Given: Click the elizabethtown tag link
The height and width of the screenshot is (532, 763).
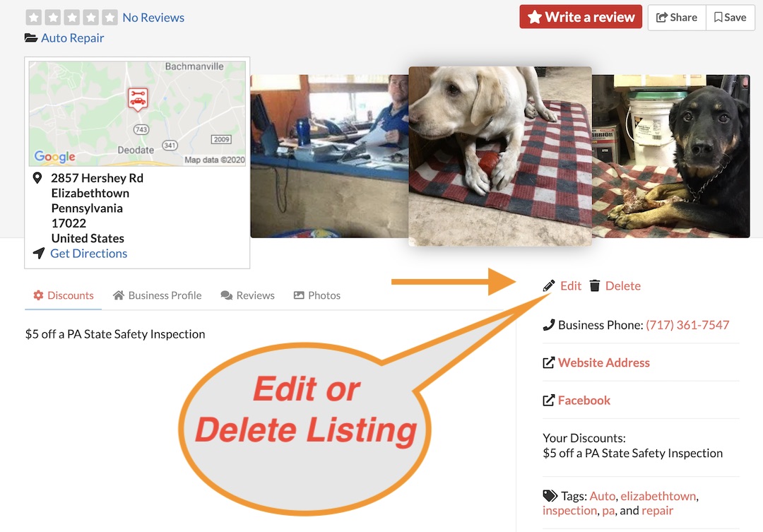Looking at the screenshot, I should [658, 496].
